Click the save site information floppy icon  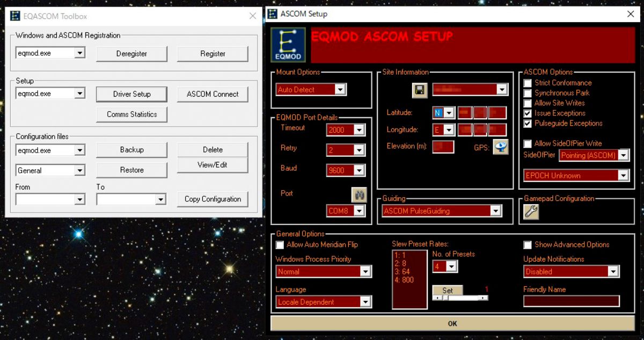tap(420, 90)
